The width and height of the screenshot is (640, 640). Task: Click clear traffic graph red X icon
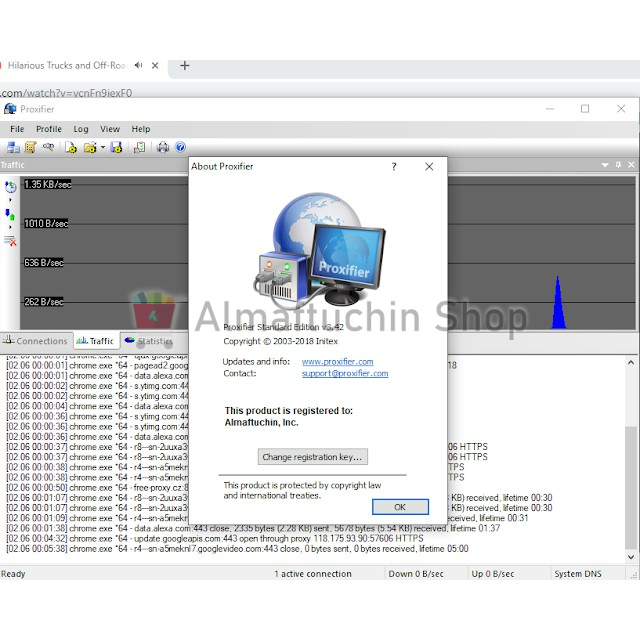pos(10,241)
